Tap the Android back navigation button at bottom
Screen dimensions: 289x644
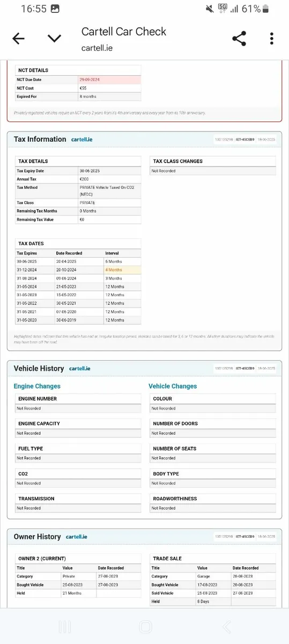226,626
